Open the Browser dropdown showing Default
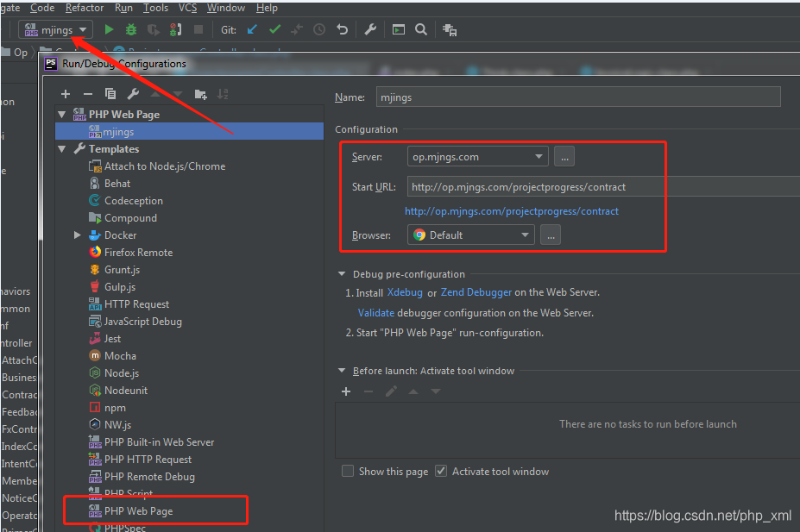This screenshot has height=532, width=800. coord(471,235)
